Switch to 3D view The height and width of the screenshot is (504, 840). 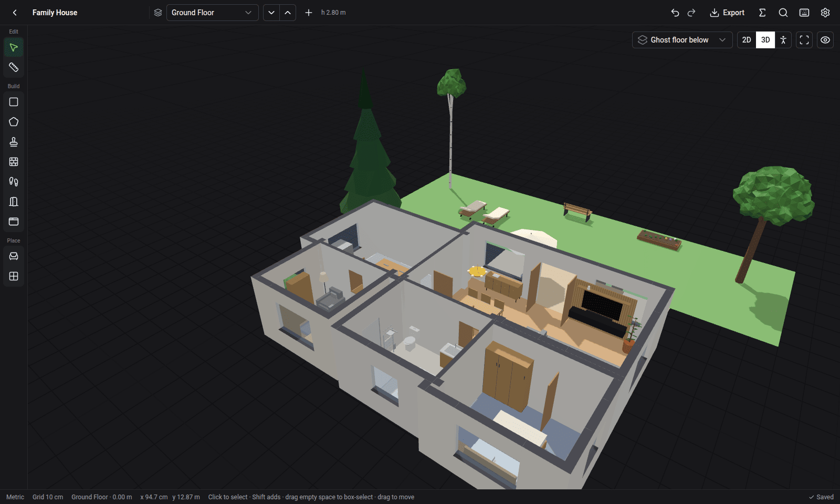(x=765, y=40)
